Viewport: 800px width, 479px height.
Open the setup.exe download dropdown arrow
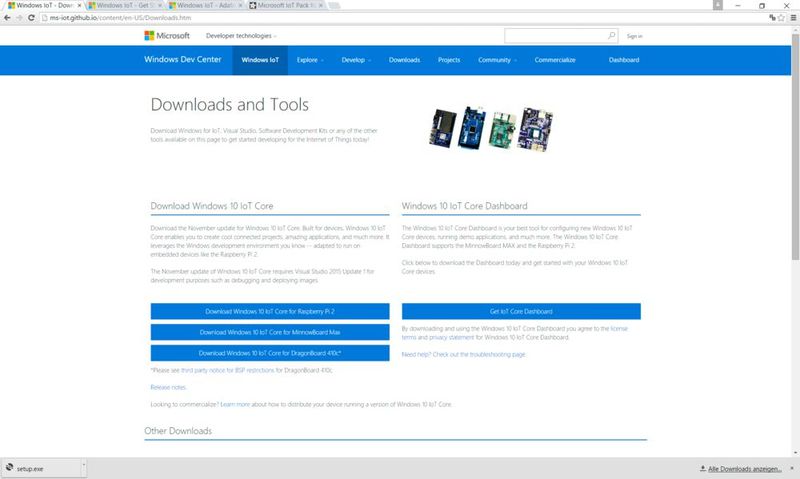pyautogui.click(x=83, y=468)
